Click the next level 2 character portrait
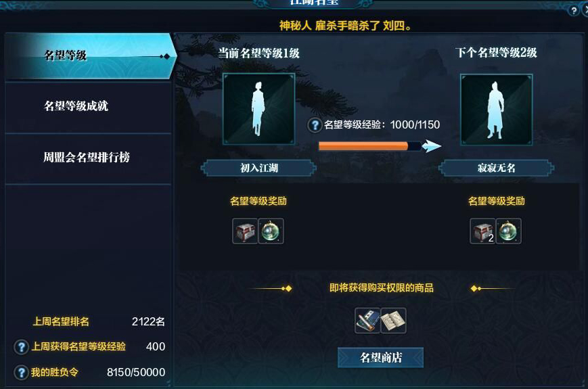 496,109
